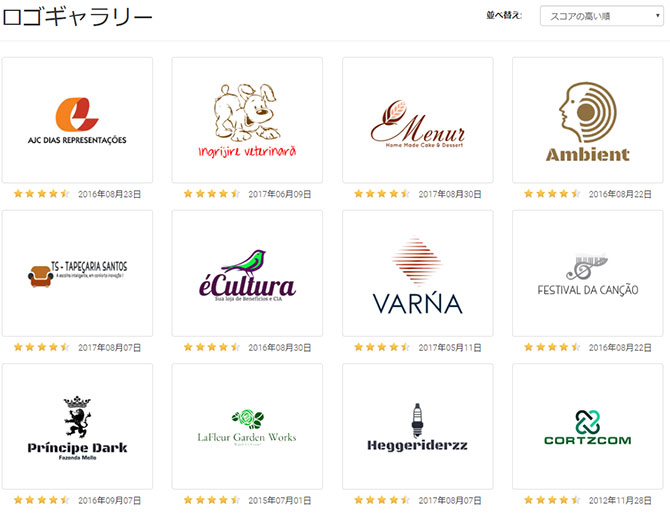The image size is (670, 515).
Task: View the TS Tapeçaria Santos armchair logo
Action: [x=77, y=273]
